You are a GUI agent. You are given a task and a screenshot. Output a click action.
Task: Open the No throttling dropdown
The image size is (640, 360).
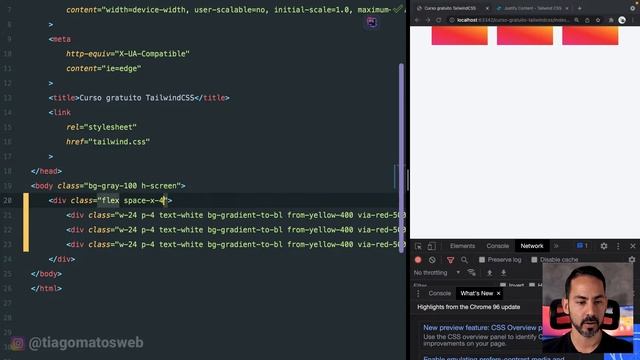pyautogui.click(x=437, y=272)
